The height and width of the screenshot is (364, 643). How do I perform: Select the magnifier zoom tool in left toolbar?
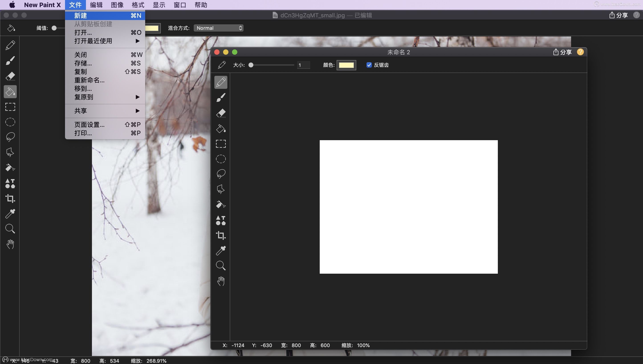coord(10,229)
